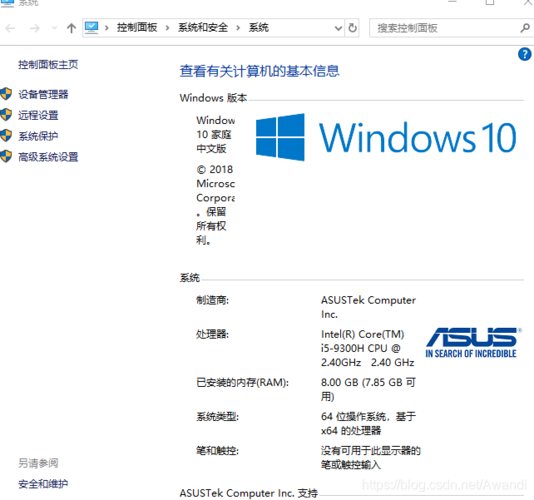This screenshot has width=534, height=500.
Task: Open 安全和维护 link
Action: (43, 484)
